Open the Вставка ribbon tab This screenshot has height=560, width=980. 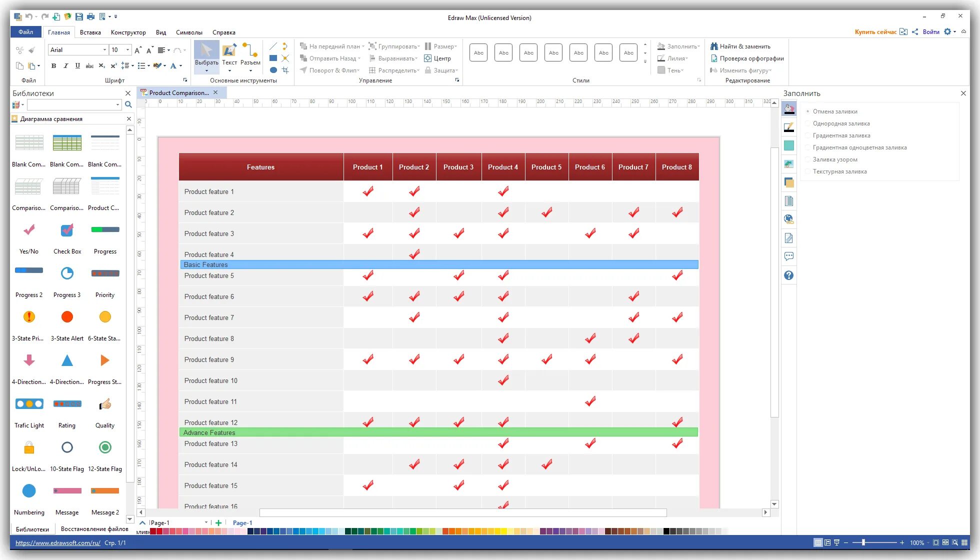pos(90,32)
